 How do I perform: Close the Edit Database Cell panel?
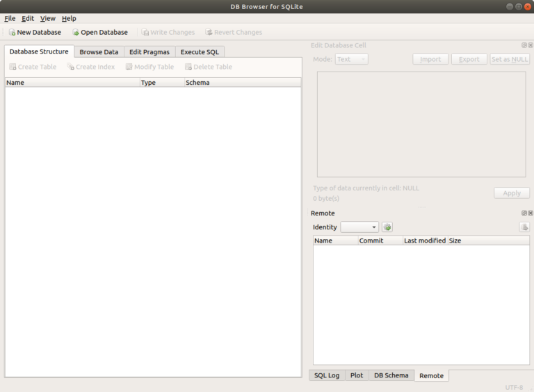click(531, 45)
